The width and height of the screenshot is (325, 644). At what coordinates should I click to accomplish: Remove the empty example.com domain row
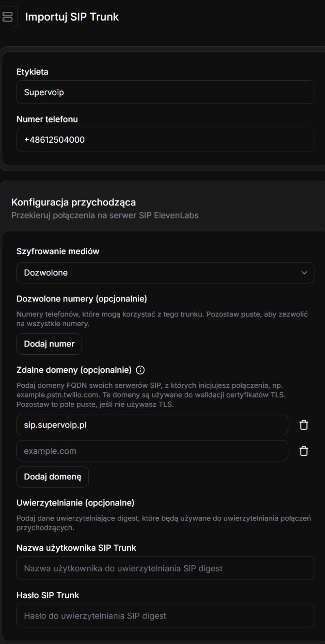(x=303, y=451)
